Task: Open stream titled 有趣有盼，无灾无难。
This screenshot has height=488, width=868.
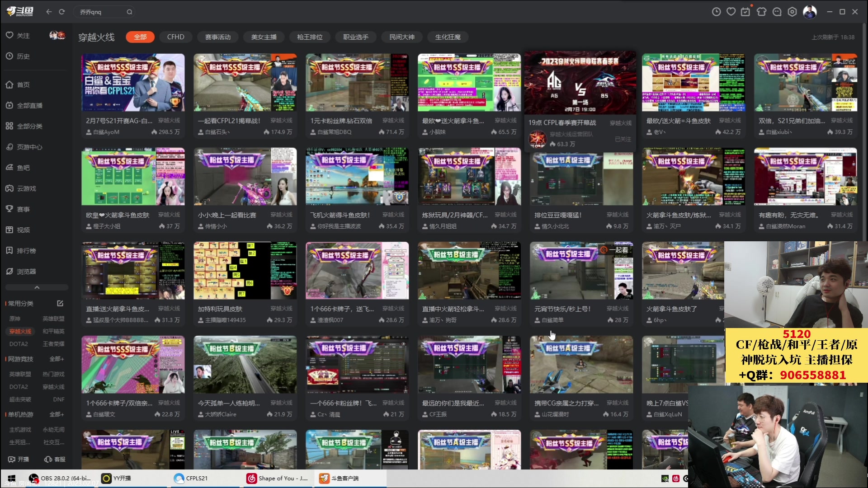Action: click(x=789, y=215)
